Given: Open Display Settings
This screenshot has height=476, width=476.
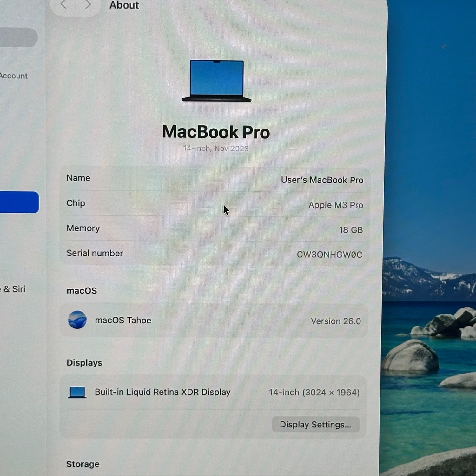Looking at the screenshot, I should pyautogui.click(x=315, y=424).
